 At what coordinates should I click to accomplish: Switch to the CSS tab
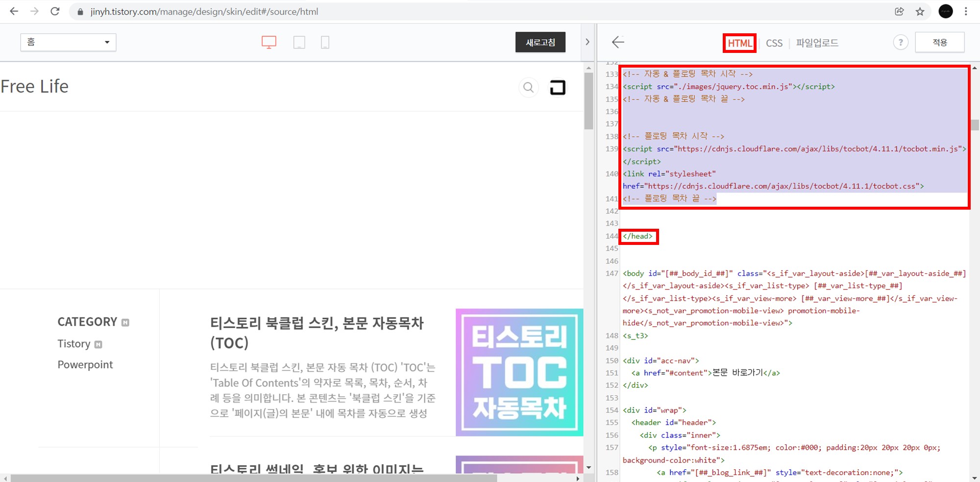coord(774,43)
